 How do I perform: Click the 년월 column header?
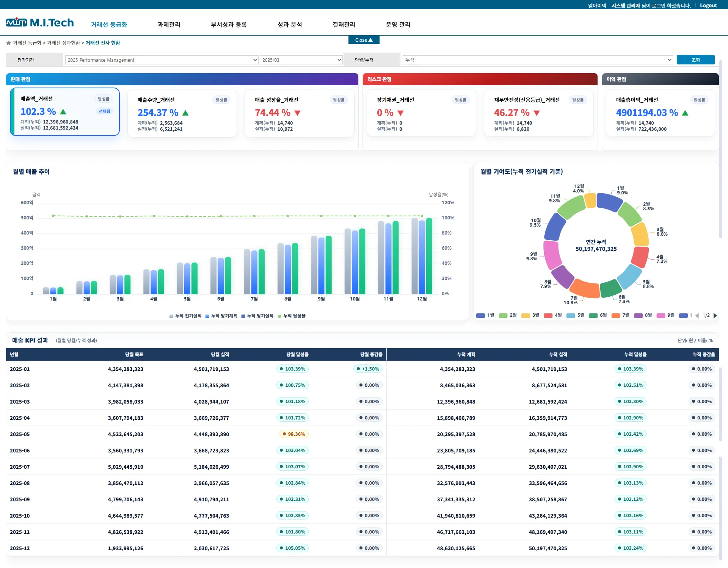pos(14,355)
